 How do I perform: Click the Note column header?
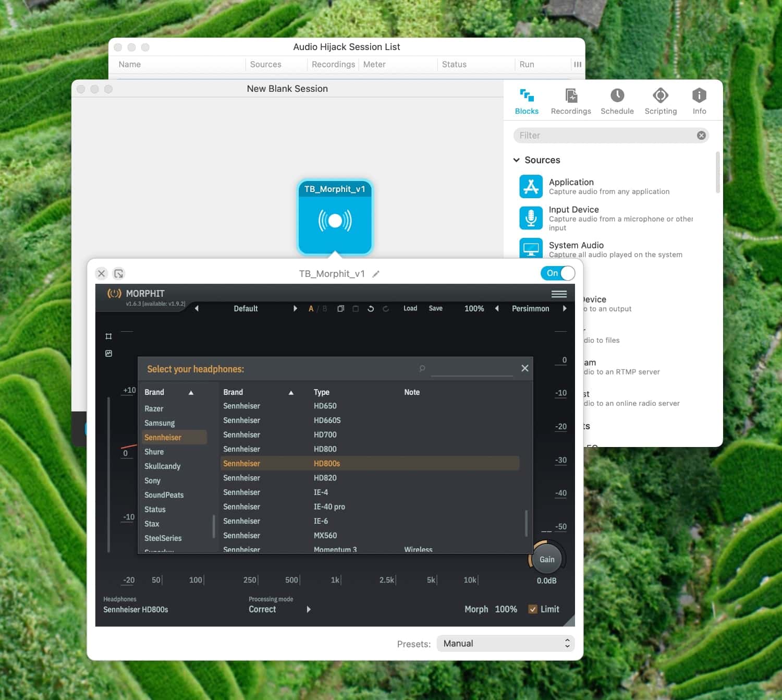412,392
